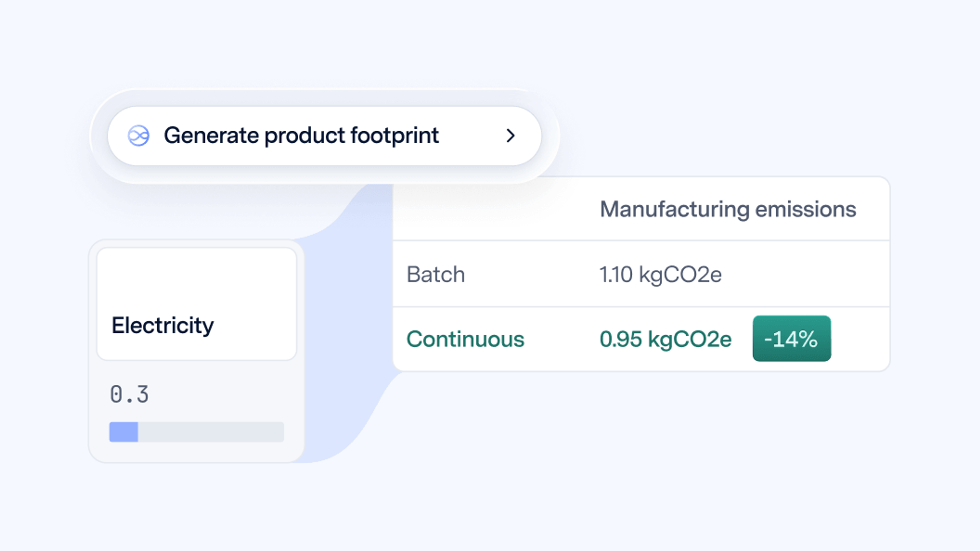
Task: Click pill button space between label and chevron
Action: (x=472, y=135)
